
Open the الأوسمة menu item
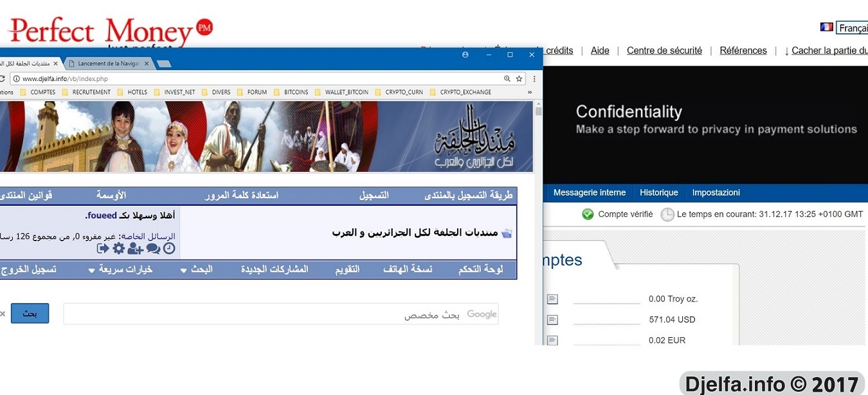pyautogui.click(x=111, y=195)
